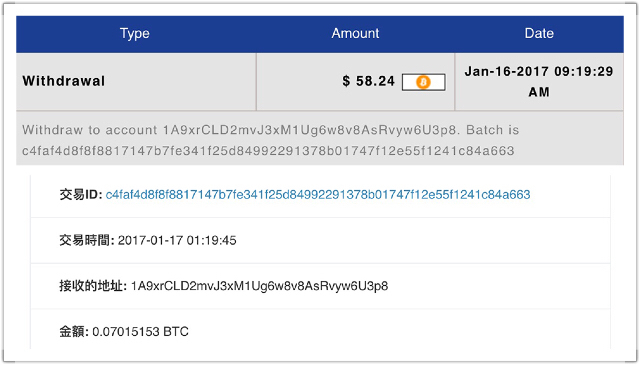This screenshot has width=640, height=365.
Task: Click the $ 58.24 amount value
Action: pos(369,81)
